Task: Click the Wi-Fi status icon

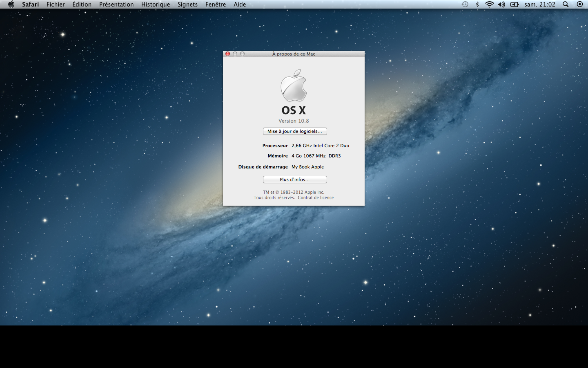Action: 489,4
